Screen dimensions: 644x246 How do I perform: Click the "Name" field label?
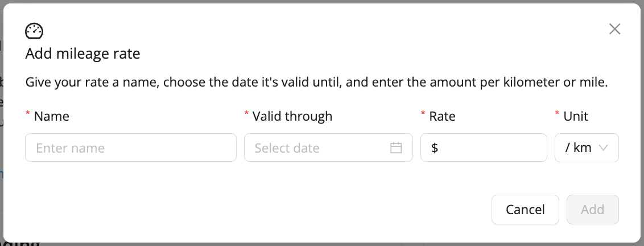[x=52, y=116]
